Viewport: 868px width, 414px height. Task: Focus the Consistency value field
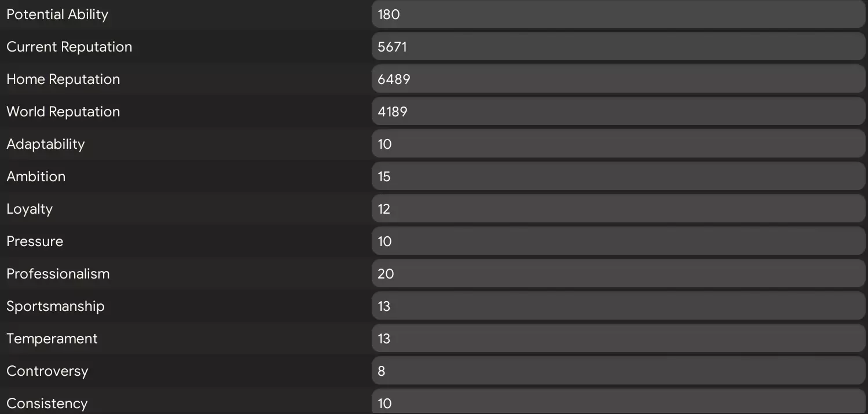tap(618, 402)
